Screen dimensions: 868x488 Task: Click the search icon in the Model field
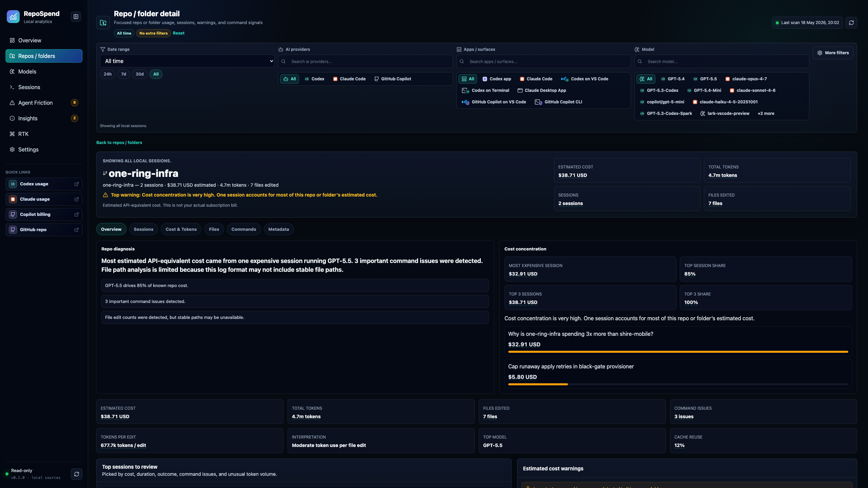coord(640,62)
